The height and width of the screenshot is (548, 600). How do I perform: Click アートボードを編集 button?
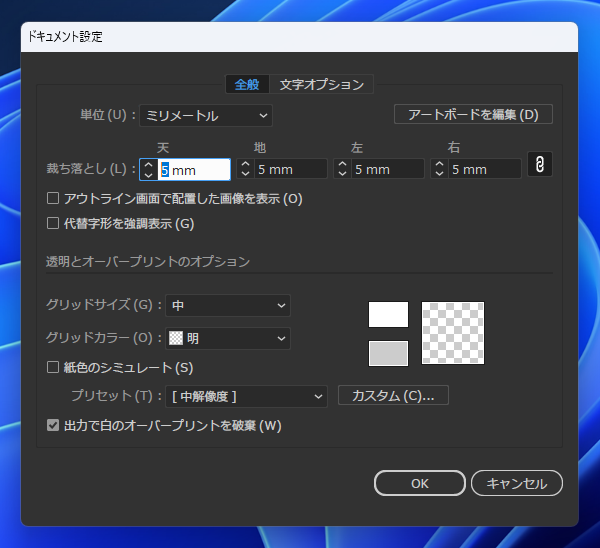point(473,114)
